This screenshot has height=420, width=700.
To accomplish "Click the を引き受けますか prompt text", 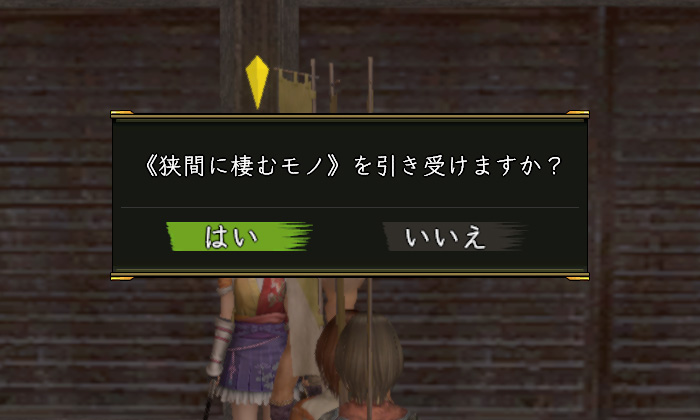I will pos(448,166).
